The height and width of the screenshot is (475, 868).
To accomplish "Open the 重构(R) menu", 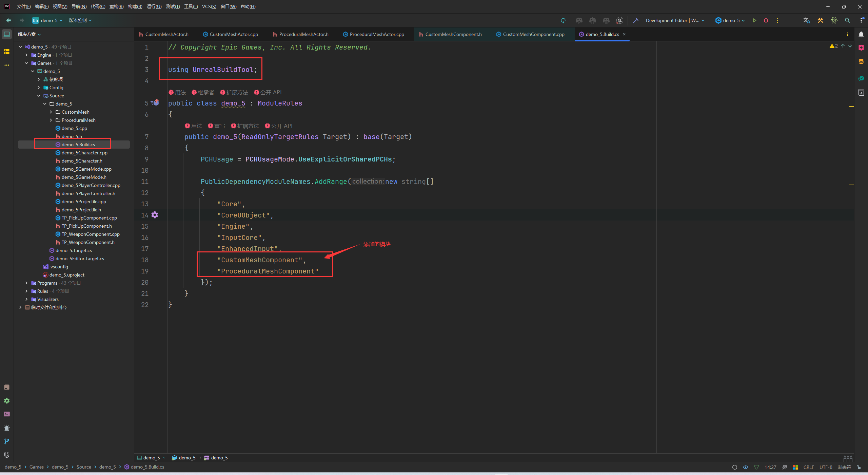I will click(116, 6).
